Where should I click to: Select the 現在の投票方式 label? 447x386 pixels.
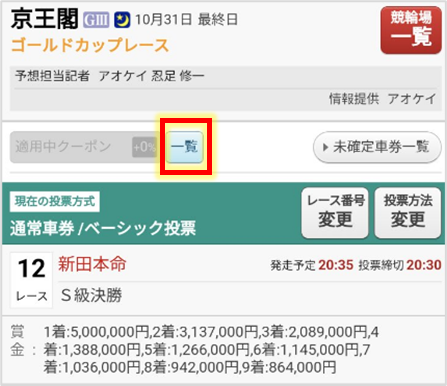pos(55,201)
